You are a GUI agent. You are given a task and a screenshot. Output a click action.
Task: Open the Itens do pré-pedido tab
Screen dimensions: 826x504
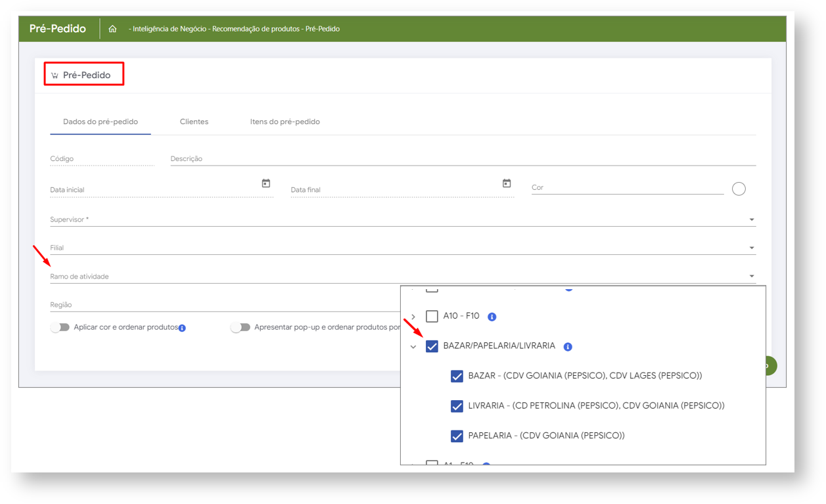285,122
